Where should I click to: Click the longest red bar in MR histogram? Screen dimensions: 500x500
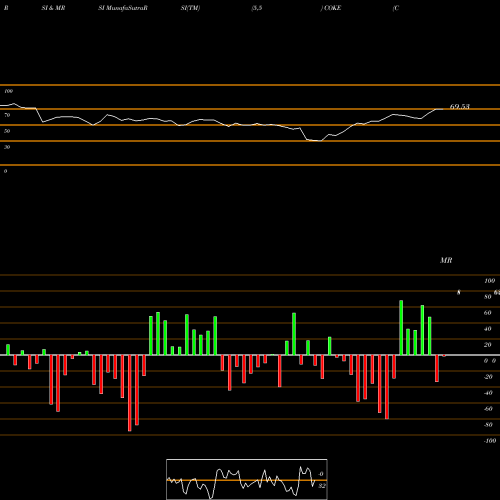pos(130,393)
